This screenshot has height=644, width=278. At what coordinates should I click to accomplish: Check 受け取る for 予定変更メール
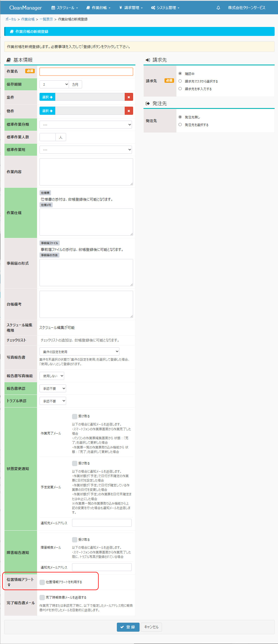(x=75, y=463)
